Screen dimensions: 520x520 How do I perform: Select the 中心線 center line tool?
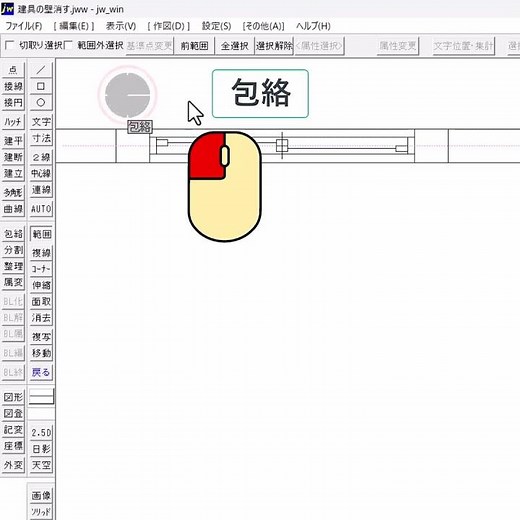[41, 174]
